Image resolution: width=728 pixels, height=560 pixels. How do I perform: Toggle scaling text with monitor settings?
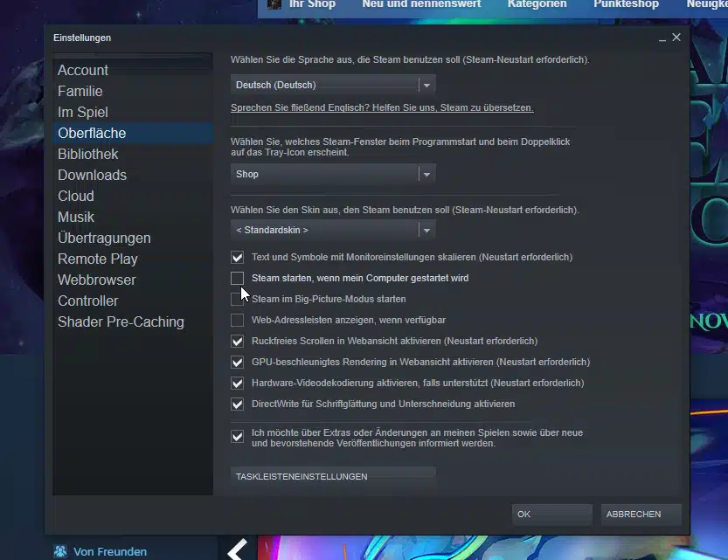click(x=237, y=257)
